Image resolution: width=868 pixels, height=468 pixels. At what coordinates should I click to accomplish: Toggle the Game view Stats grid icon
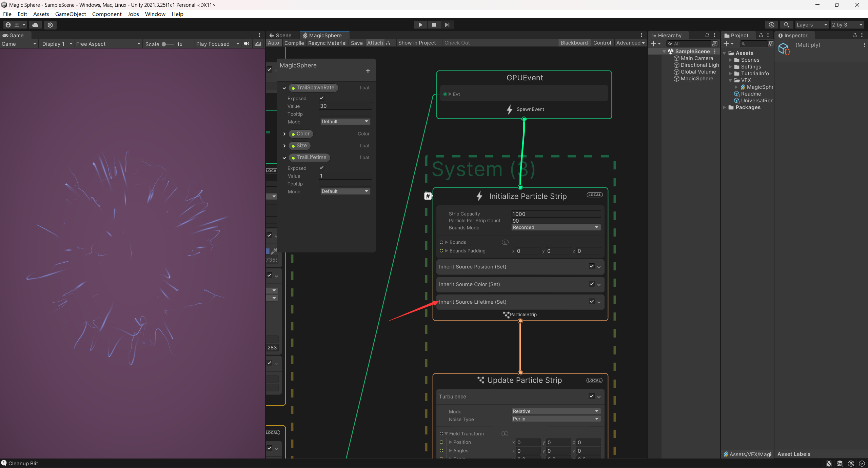258,44
